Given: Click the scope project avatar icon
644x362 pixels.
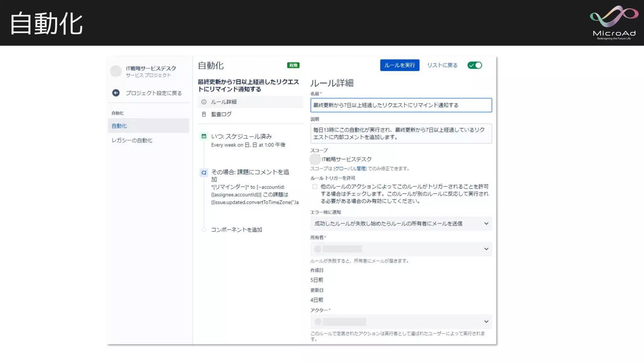Looking at the screenshot, I should tap(315, 159).
